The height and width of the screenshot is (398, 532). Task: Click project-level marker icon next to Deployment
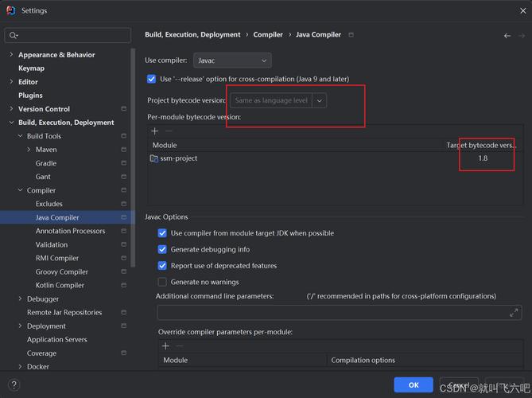click(x=124, y=326)
